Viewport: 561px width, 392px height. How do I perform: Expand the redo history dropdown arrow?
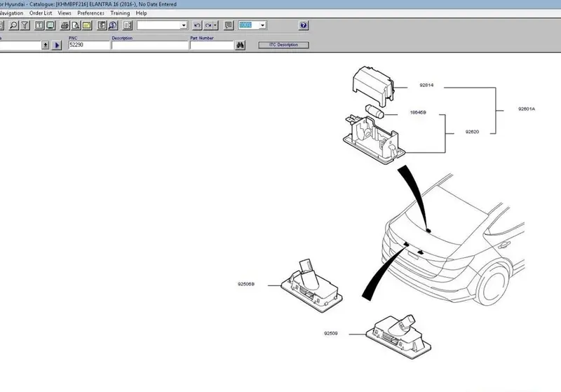[215, 25]
